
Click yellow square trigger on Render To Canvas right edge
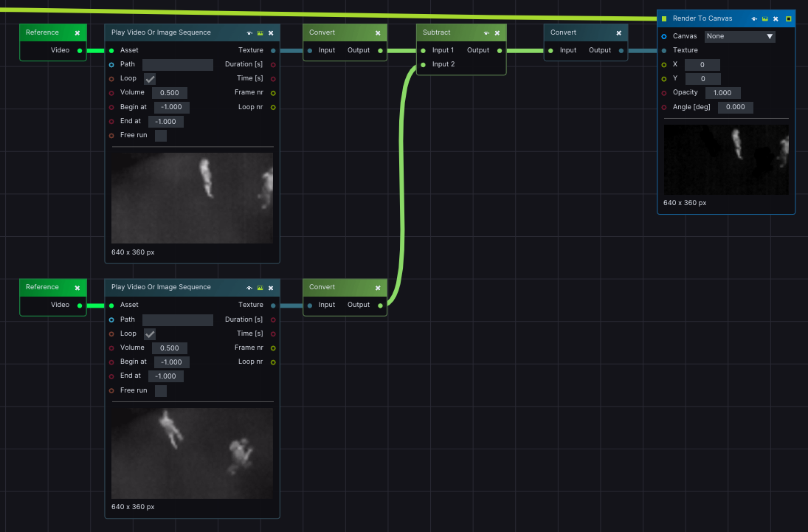click(788, 19)
